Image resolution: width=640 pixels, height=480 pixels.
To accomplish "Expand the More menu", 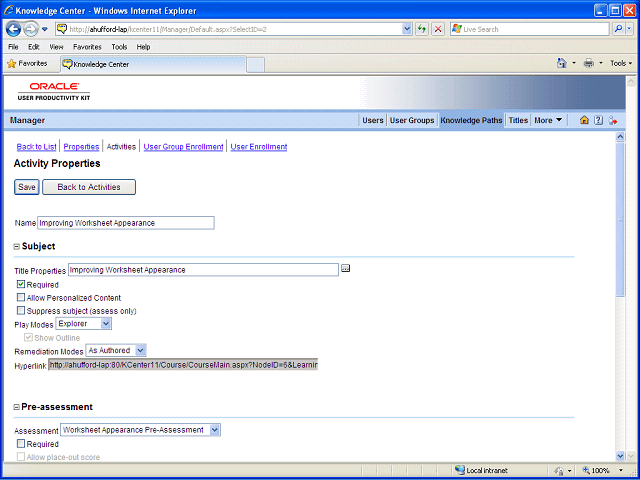I will point(548,120).
